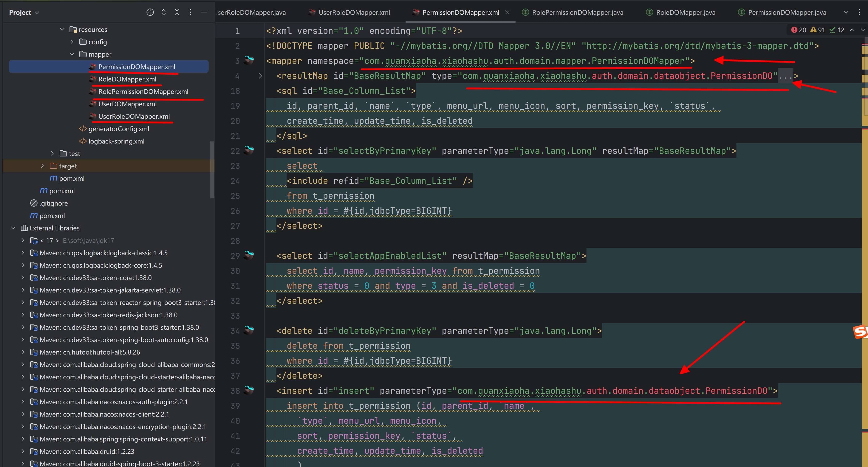Image resolution: width=868 pixels, height=467 pixels.
Task: Click Collapse All icon in Project panel
Action: tap(177, 12)
